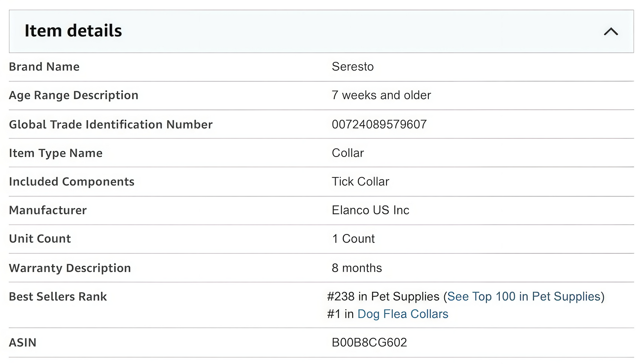Click the ASIN value B00B8CG602

(x=369, y=343)
